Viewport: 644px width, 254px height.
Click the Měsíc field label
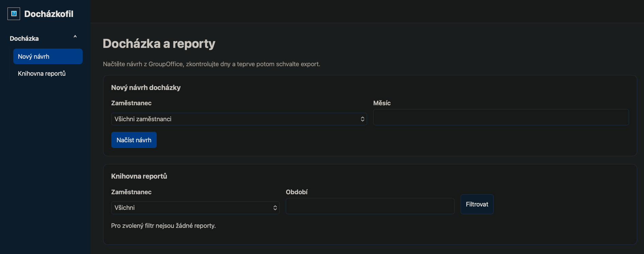[382, 103]
